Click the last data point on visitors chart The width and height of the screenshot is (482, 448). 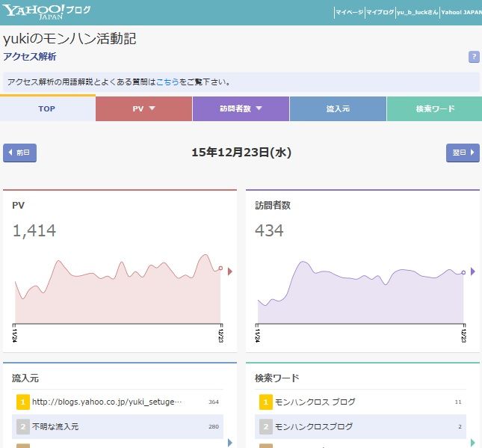point(463,272)
